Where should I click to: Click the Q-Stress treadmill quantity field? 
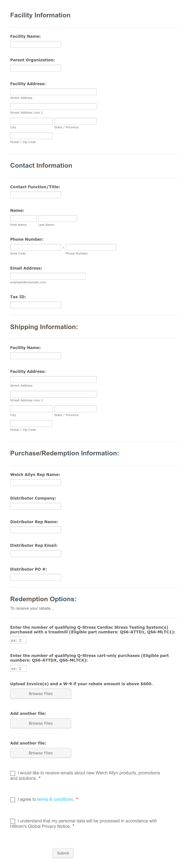[18, 640]
